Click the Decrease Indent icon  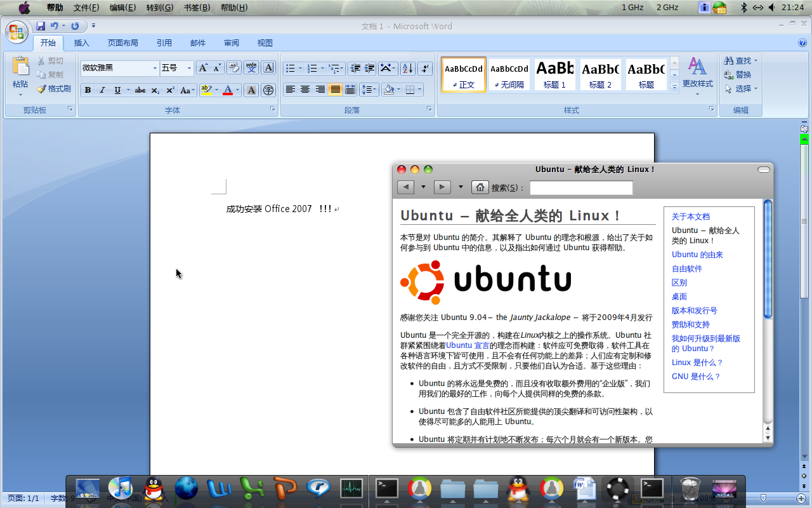(x=355, y=68)
